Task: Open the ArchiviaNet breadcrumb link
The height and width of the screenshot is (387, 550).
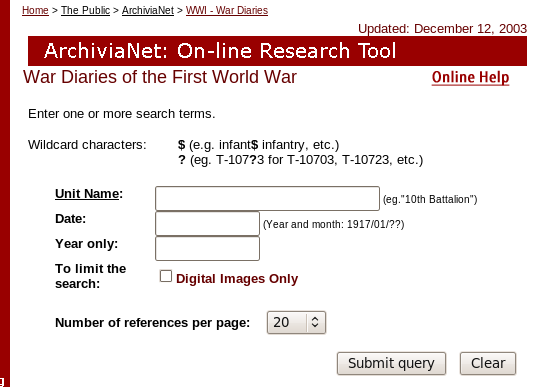Action: coord(148,11)
